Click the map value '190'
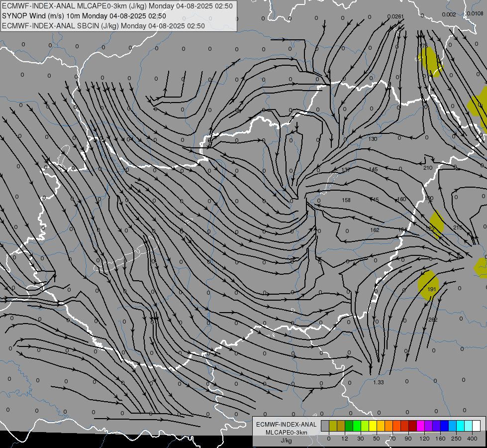Viewport: 487px width, 448px height. pyautogui.click(x=429, y=198)
